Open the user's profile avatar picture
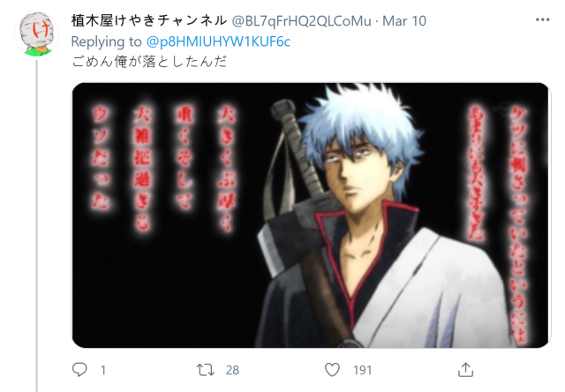565x392 pixels. 36,34
